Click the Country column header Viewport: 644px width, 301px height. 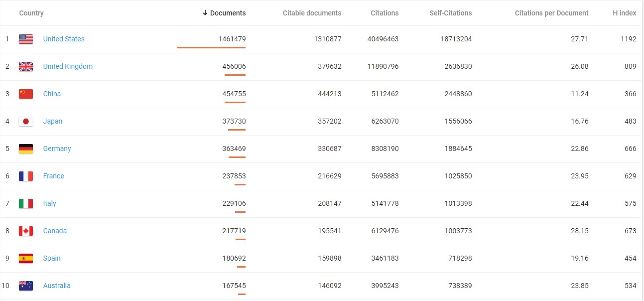(31, 13)
